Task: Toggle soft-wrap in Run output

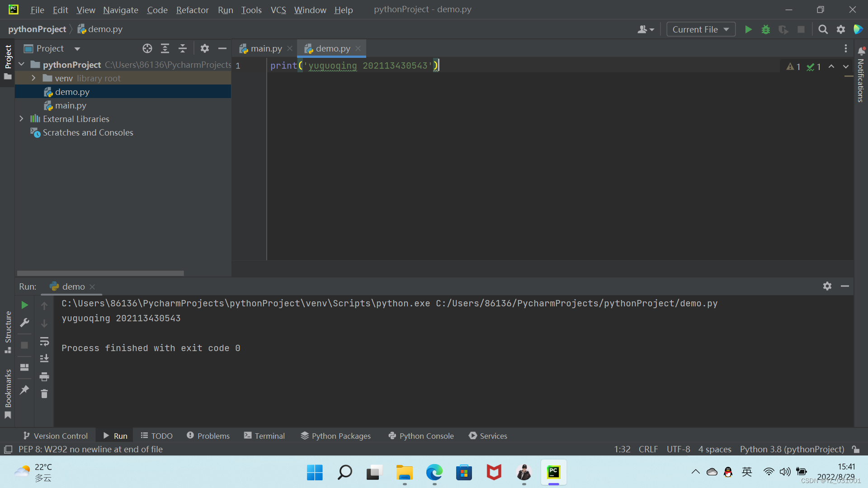Action: [x=44, y=341]
